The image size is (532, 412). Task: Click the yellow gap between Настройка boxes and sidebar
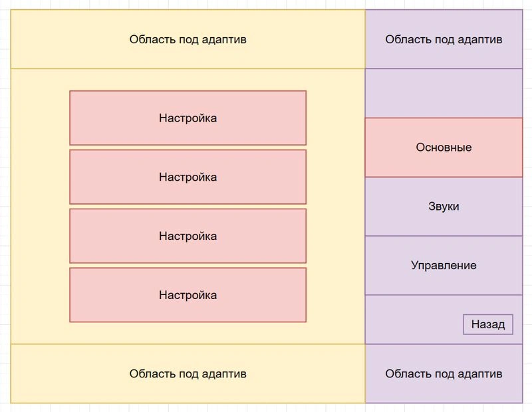click(336, 206)
